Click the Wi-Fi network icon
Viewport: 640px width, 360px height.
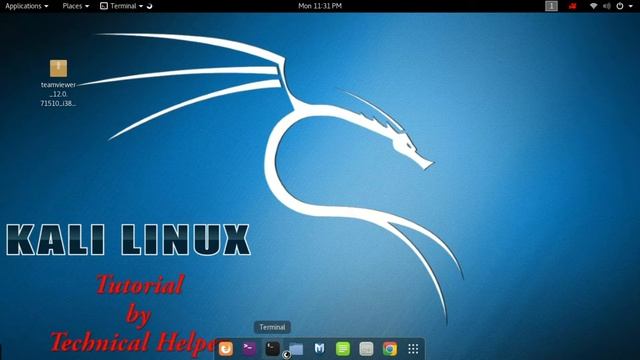click(594, 6)
